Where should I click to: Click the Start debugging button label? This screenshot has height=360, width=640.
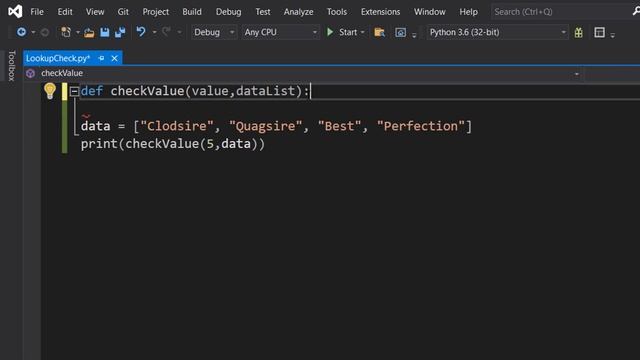tap(348, 32)
